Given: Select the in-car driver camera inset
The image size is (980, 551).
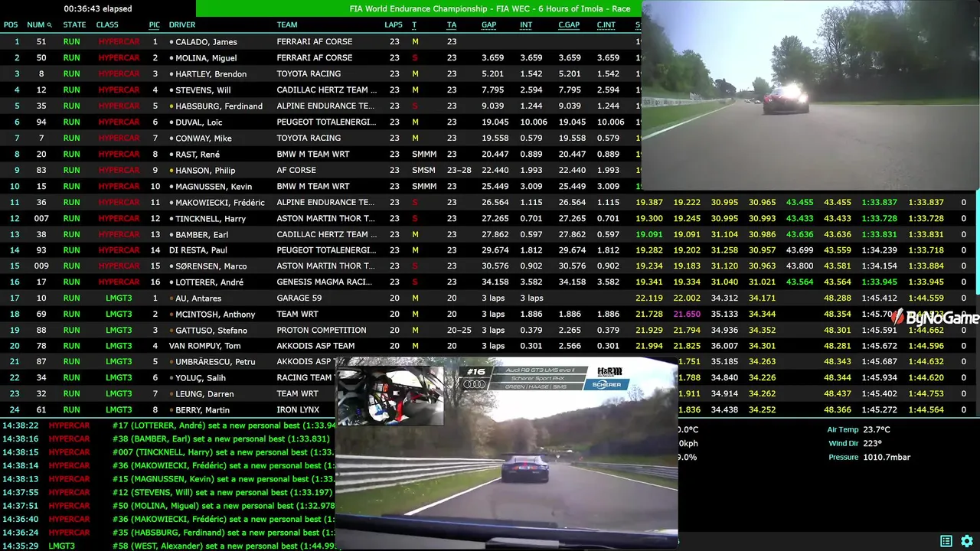Looking at the screenshot, I should coord(390,396).
